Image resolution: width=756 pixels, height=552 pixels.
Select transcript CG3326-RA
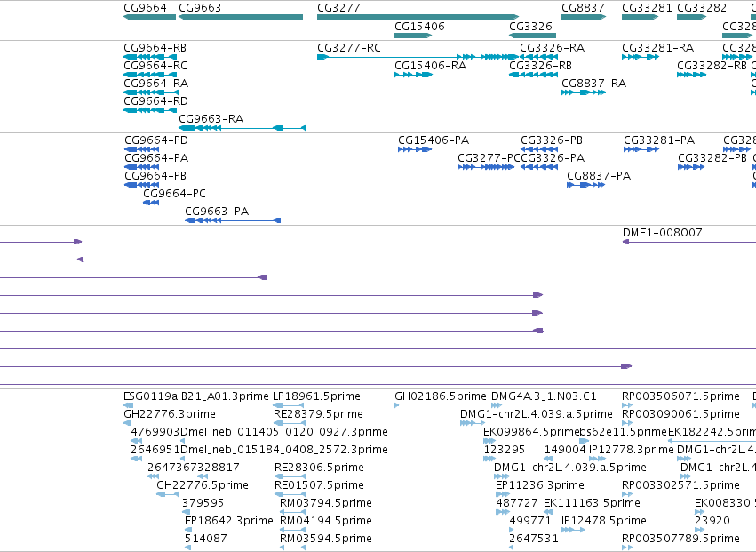tap(552, 48)
